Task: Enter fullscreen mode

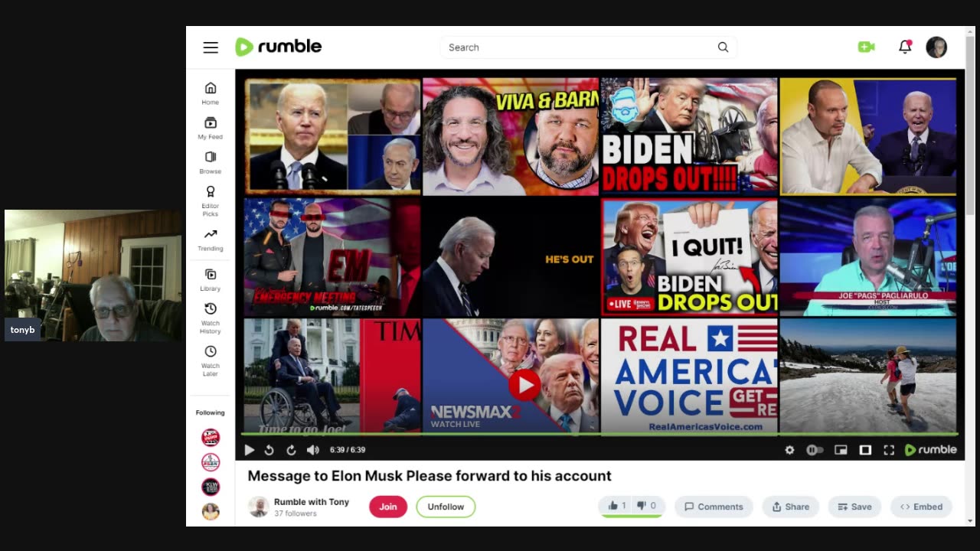Action: 889,450
